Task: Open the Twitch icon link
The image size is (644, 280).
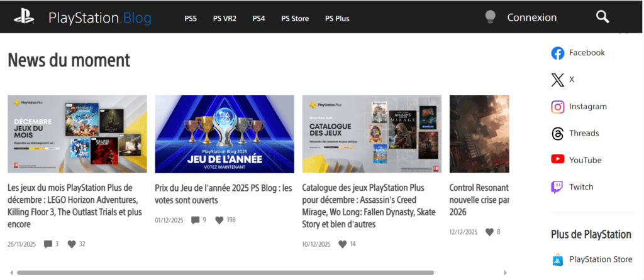Action: pyautogui.click(x=557, y=187)
